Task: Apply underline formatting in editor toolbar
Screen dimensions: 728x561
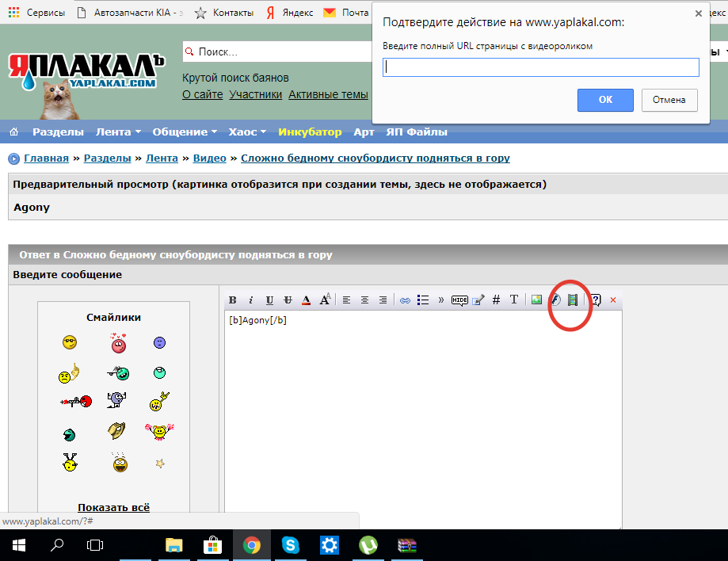Action: click(x=269, y=300)
